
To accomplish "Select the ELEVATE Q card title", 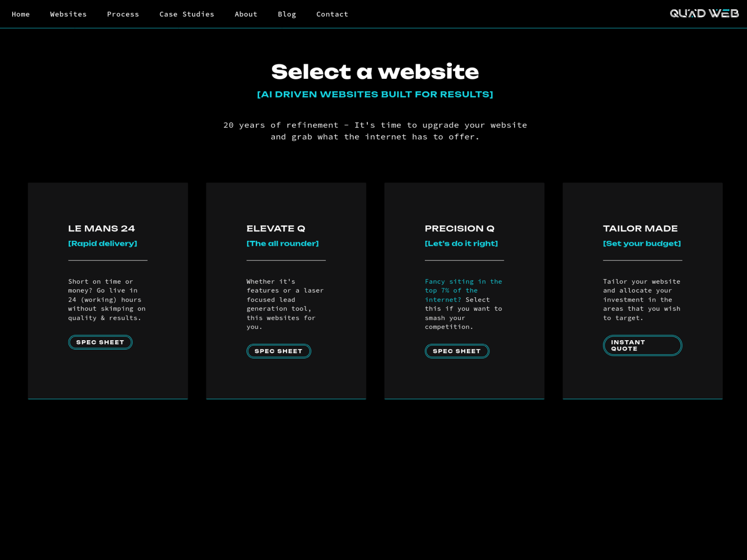I will (x=276, y=228).
